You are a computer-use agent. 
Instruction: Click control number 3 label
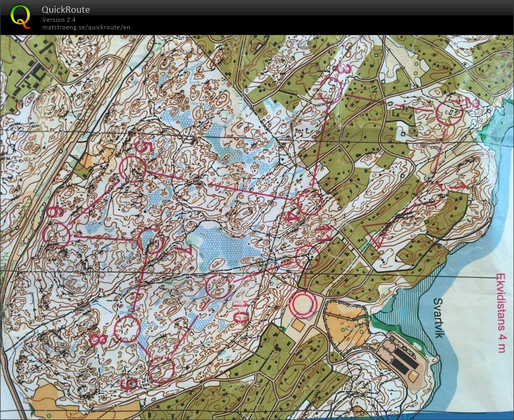[345, 70]
